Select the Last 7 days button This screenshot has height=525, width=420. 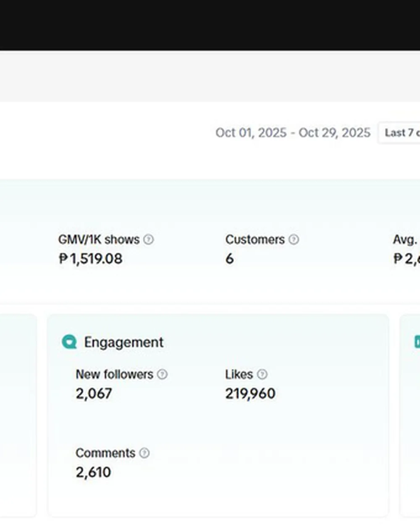pyautogui.click(x=399, y=133)
